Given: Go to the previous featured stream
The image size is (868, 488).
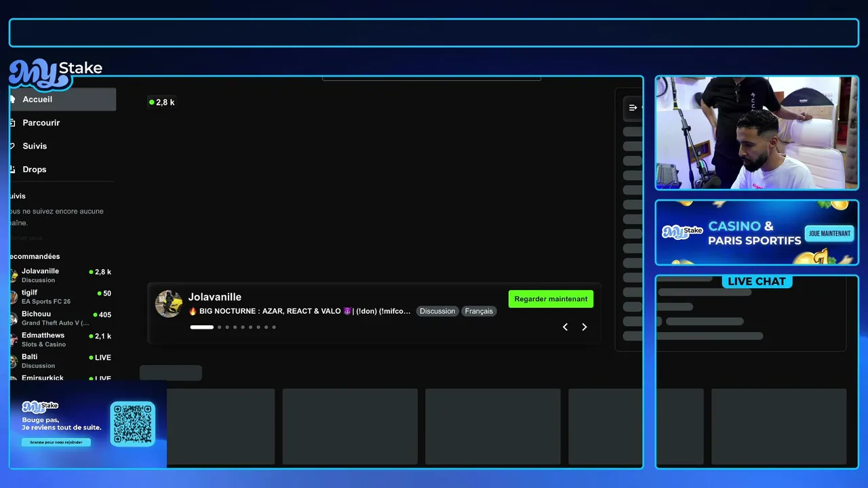Looking at the screenshot, I should pos(565,327).
